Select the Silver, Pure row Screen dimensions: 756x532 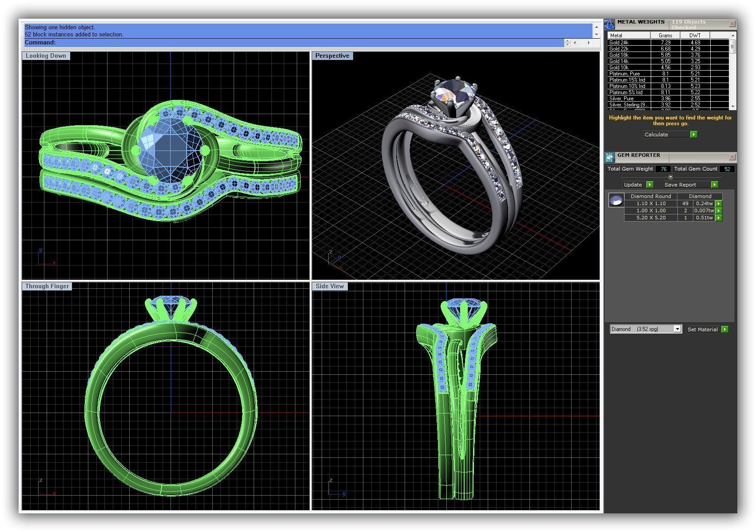(668, 99)
